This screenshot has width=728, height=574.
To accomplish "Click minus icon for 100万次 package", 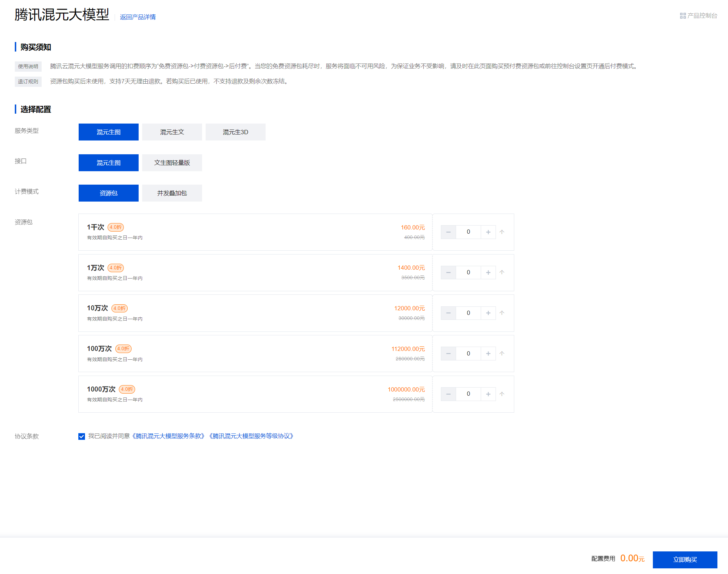I will pyautogui.click(x=448, y=353).
